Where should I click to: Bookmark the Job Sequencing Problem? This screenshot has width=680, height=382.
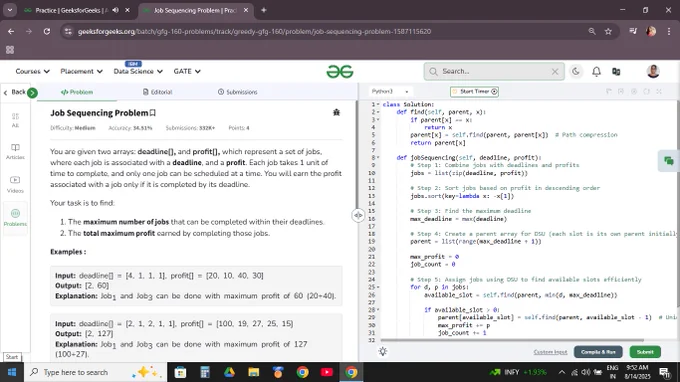[153, 113]
